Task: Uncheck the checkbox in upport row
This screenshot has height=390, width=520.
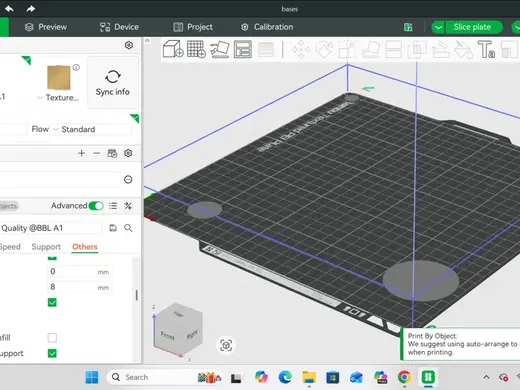Action: 52,353
